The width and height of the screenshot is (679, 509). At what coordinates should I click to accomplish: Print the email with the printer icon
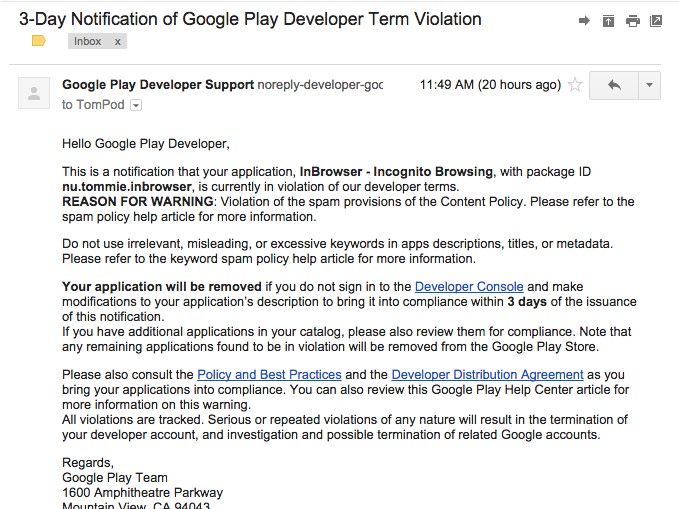[633, 20]
